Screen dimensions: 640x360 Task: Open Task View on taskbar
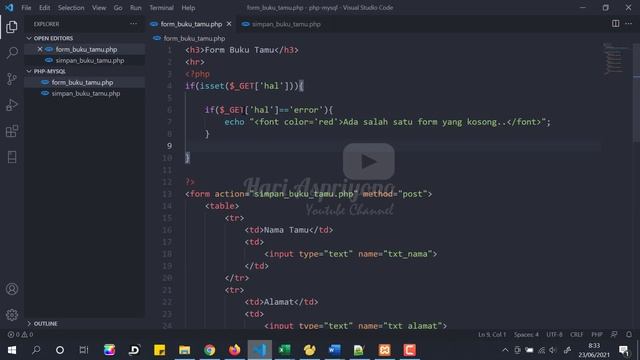point(84,350)
